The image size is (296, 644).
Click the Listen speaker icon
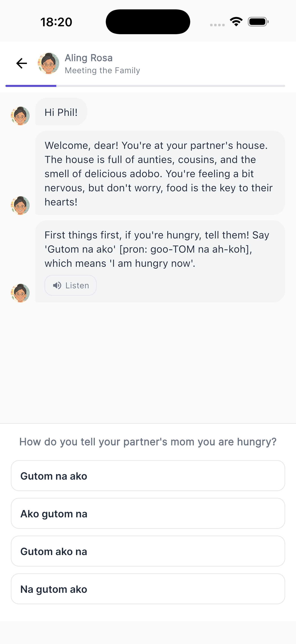(57, 285)
